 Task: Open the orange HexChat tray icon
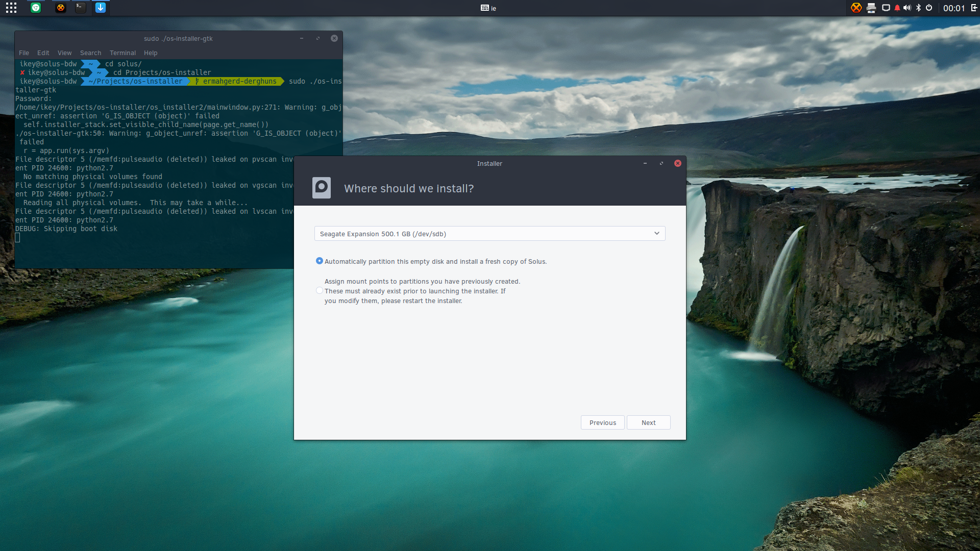[x=856, y=8]
